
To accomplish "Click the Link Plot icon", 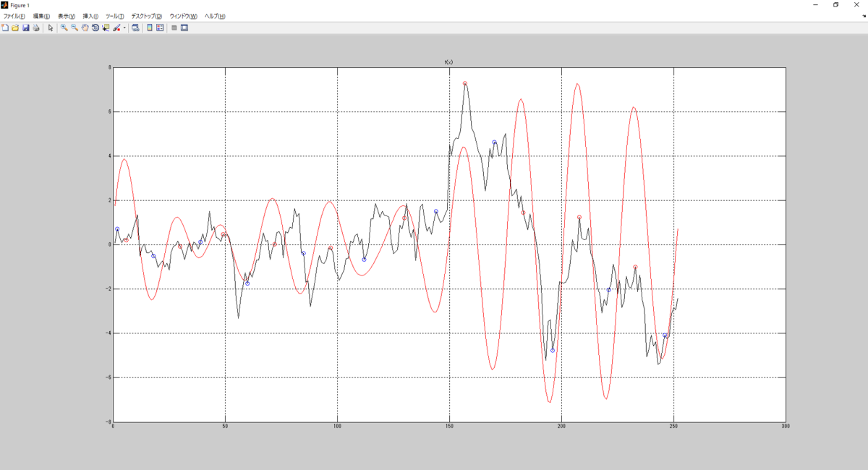I will (135, 27).
